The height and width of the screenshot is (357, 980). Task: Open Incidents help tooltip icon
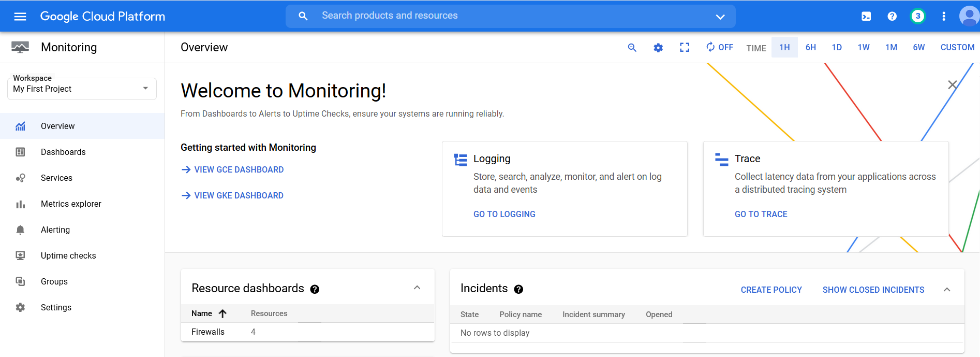(x=518, y=289)
